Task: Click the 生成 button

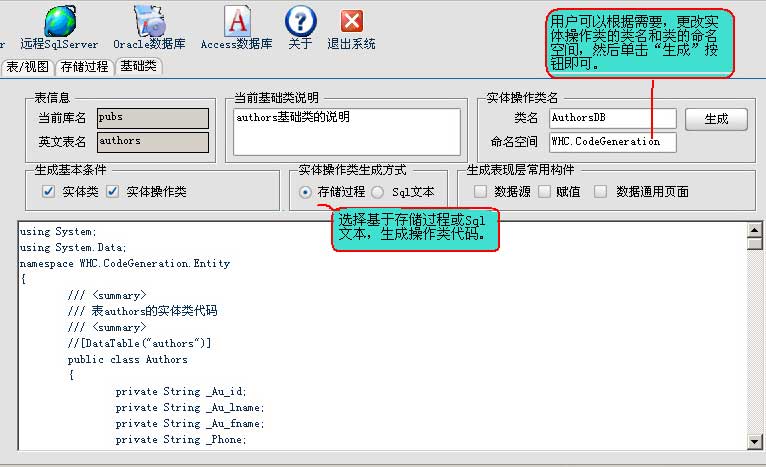Action: [716, 119]
